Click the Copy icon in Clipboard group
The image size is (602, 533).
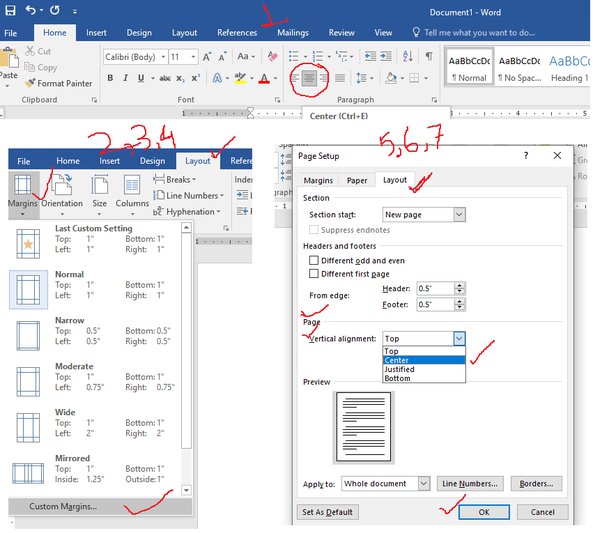(x=30, y=67)
